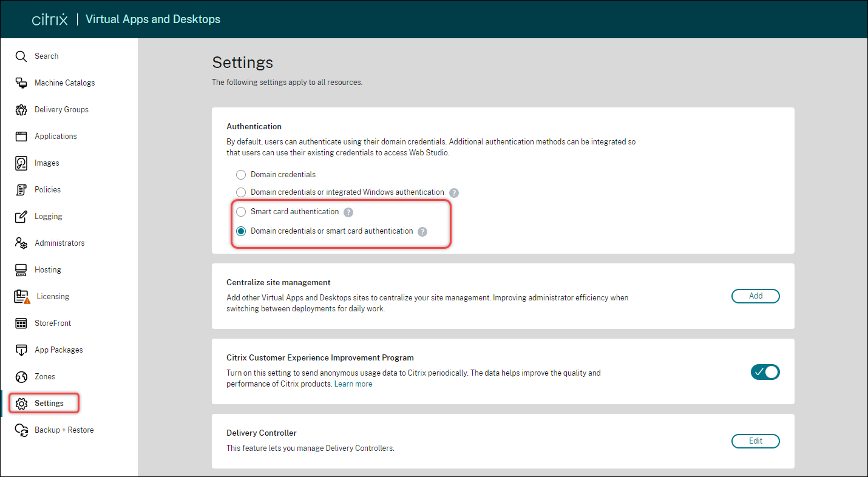The image size is (868, 477).
Task: Open the Learn more link
Action: (353, 383)
